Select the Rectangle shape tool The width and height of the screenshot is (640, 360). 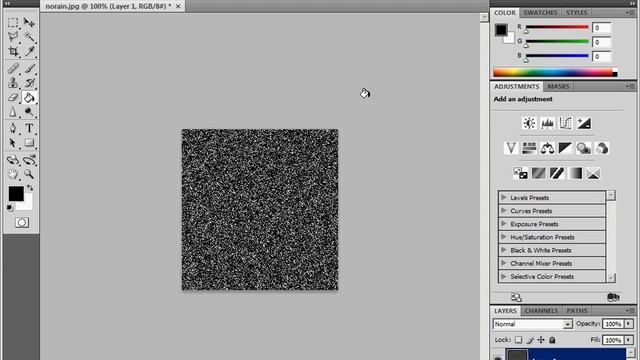(29, 143)
